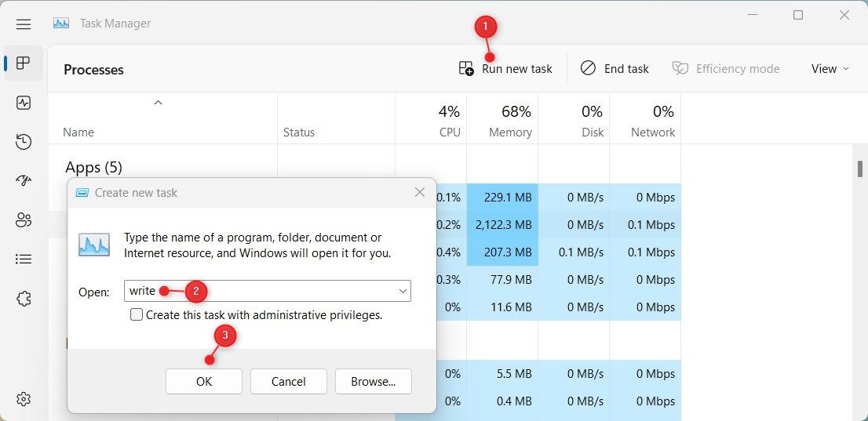Select the Processes sidebar icon
868x421 pixels.
pos(24,63)
